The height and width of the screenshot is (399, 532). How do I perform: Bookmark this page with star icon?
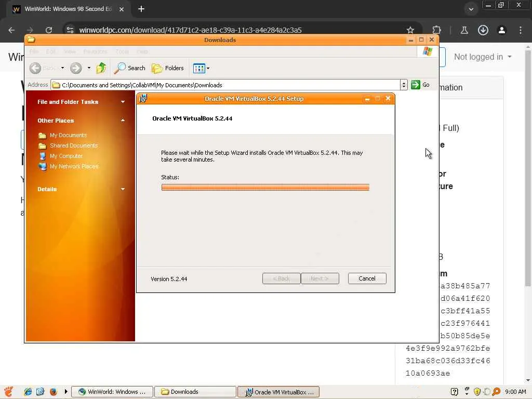[x=410, y=30]
